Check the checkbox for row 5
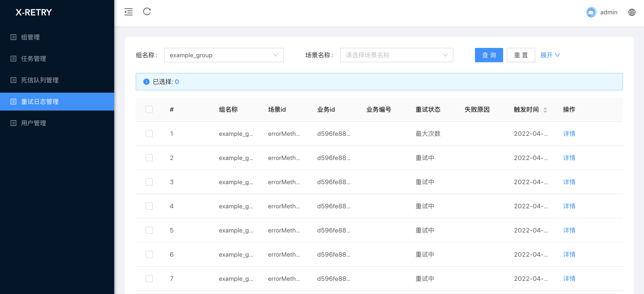The image size is (644, 294). click(x=149, y=230)
